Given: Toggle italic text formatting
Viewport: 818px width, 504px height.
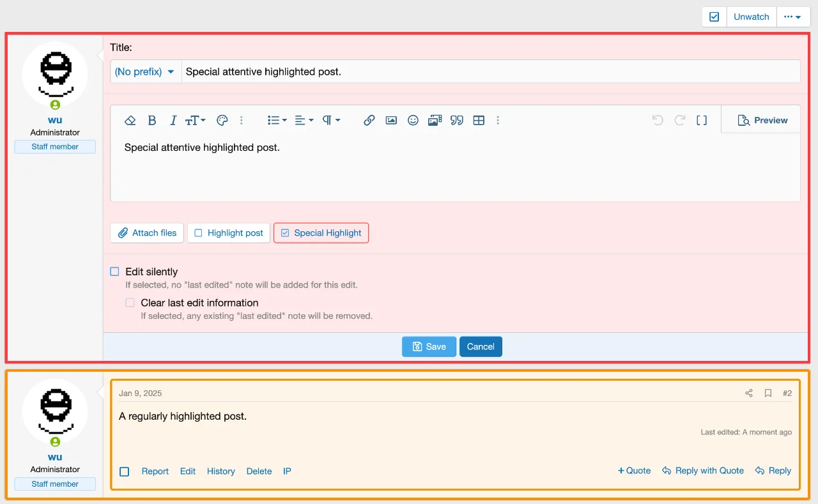Looking at the screenshot, I should coord(173,120).
